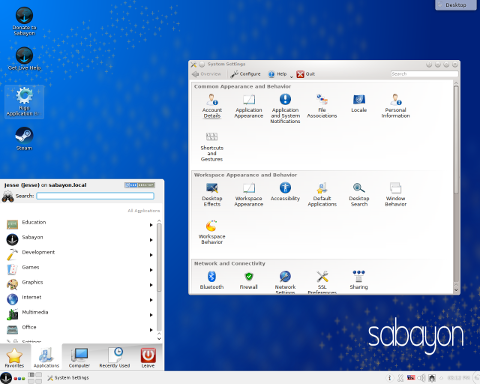
Task: Open the volume icon in system tray
Action: point(421,378)
